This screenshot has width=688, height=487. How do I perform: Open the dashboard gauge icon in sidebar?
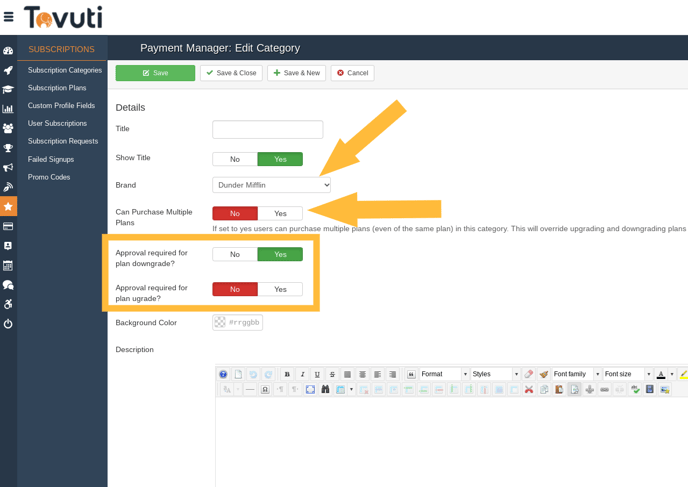(x=8, y=51)
